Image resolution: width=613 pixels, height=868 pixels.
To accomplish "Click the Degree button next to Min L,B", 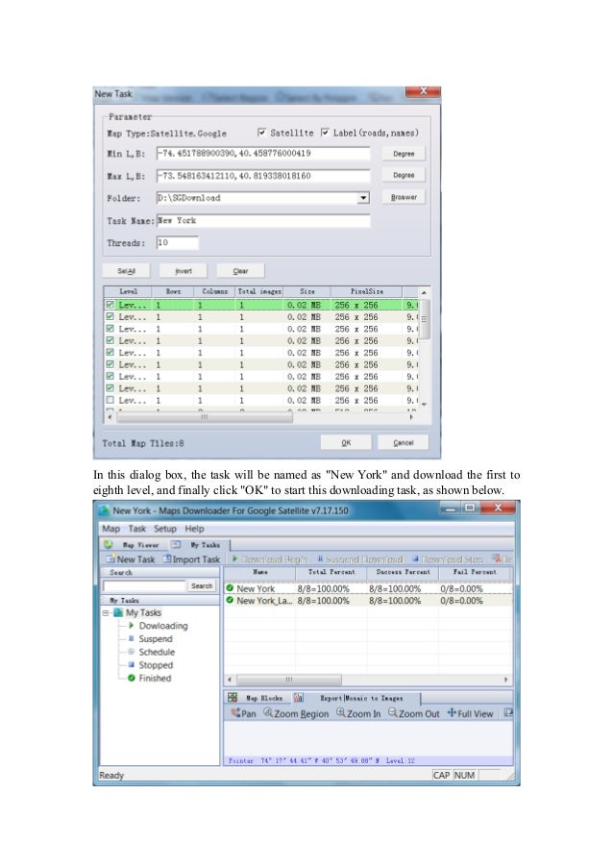I will (x=404, y=154).
